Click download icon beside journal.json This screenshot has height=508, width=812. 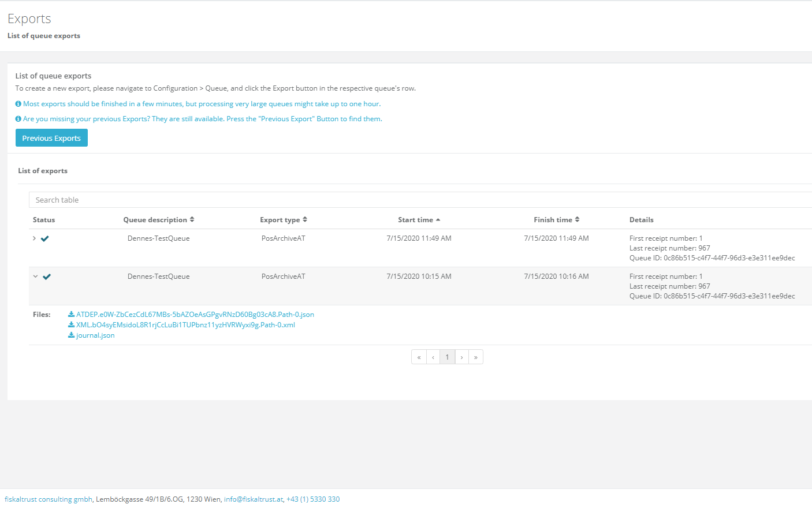(71, 335)
